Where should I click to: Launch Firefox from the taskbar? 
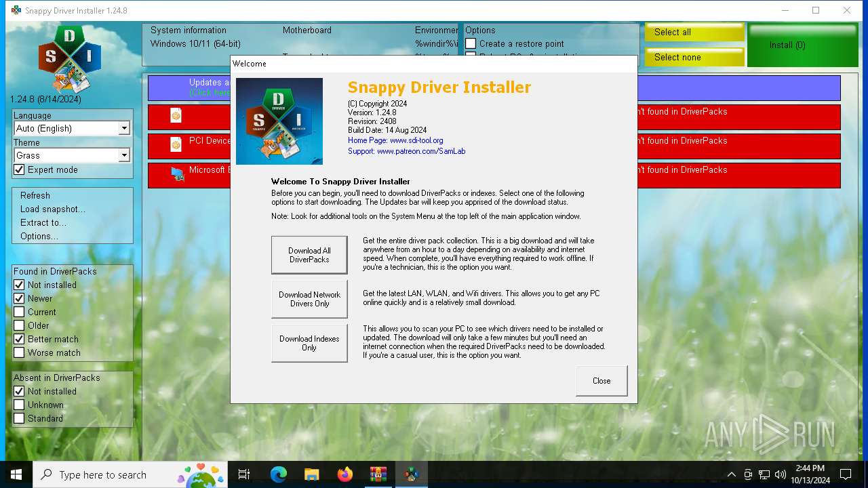[344, 474]
